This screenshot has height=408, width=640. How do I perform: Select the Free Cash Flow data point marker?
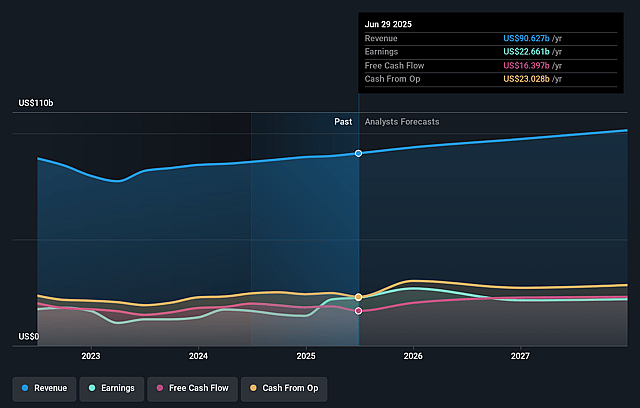tap(358, 311)
